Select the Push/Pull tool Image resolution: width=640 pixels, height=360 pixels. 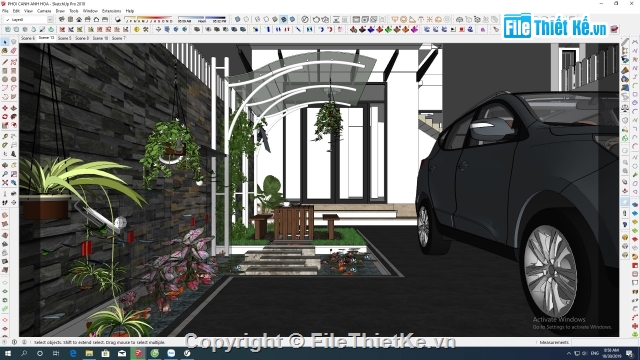coord(13,108)
